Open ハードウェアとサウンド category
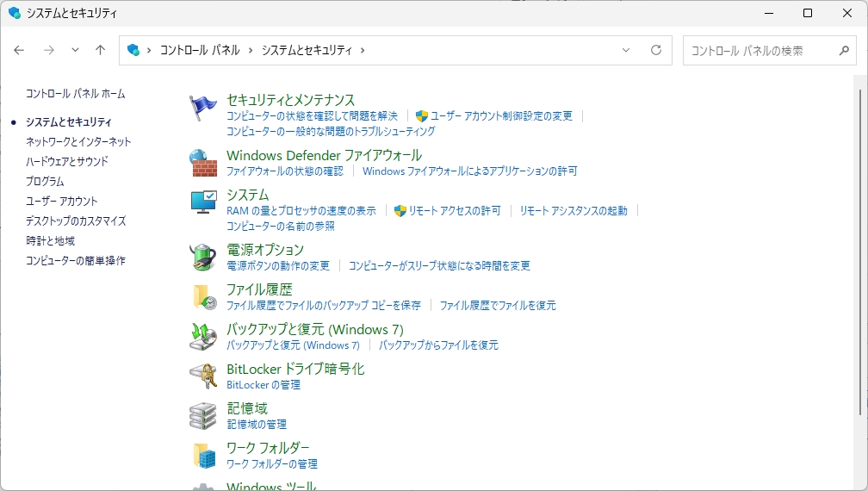Viewport: 868px width, 491px height. [x=67, y=162]
